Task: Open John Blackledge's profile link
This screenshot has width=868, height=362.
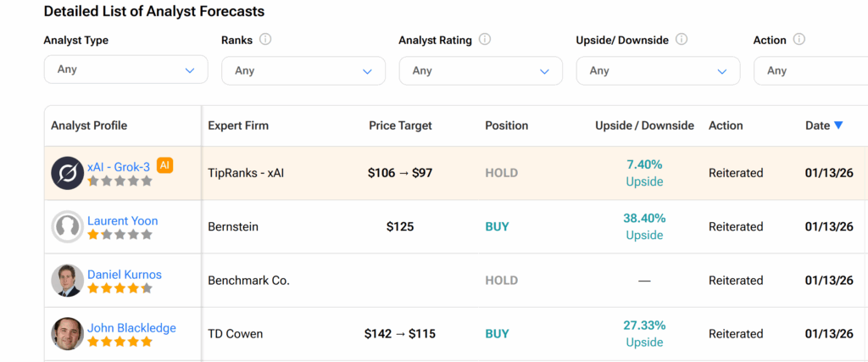Action: pyautogui.click(x=131, y=328)
